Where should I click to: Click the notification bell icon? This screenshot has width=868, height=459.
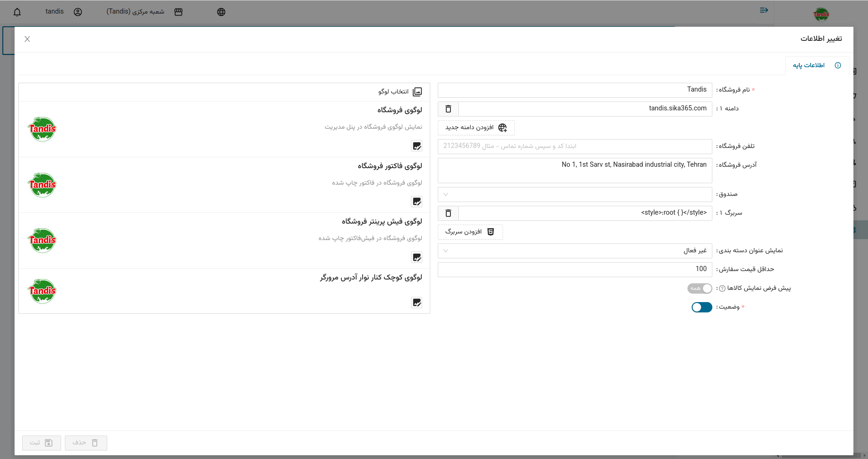pyautogui.click(x=17, y=12)
